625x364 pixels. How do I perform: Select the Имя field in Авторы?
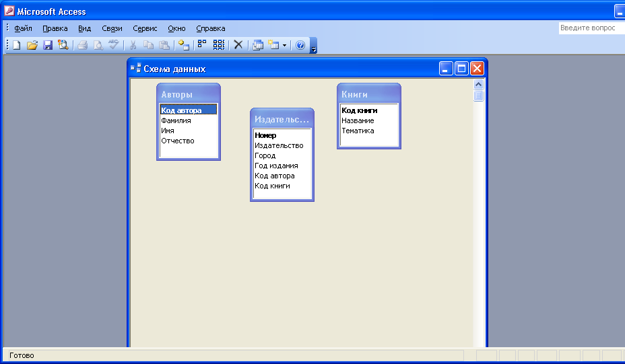(189, 131)
